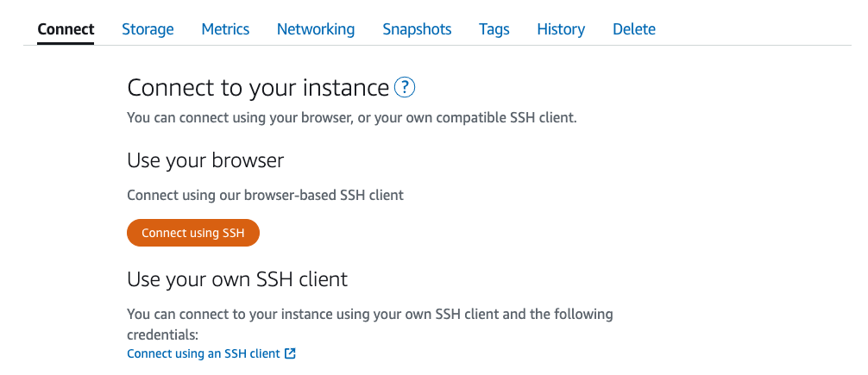Open the help icon beside Connect to your instance
The width and height of the screenshot is (868, 375).
[x=405, y=87]
